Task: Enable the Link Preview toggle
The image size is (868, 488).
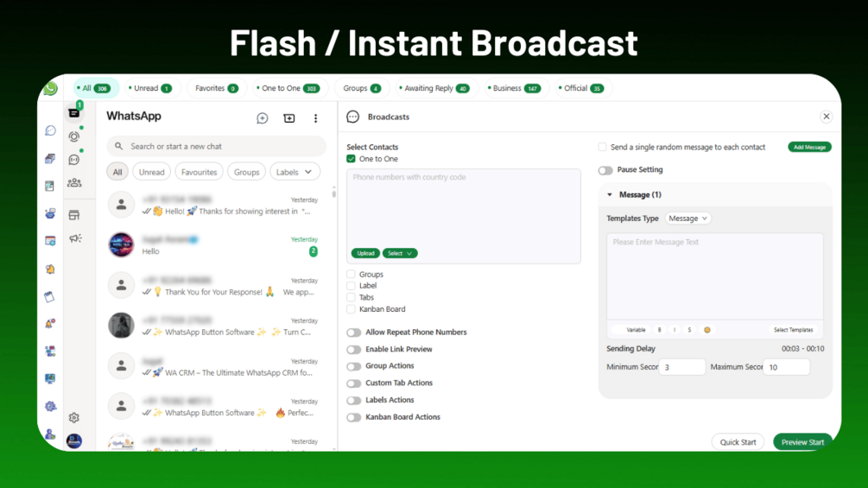Action: pyautogui.click(x=354, y=350)
